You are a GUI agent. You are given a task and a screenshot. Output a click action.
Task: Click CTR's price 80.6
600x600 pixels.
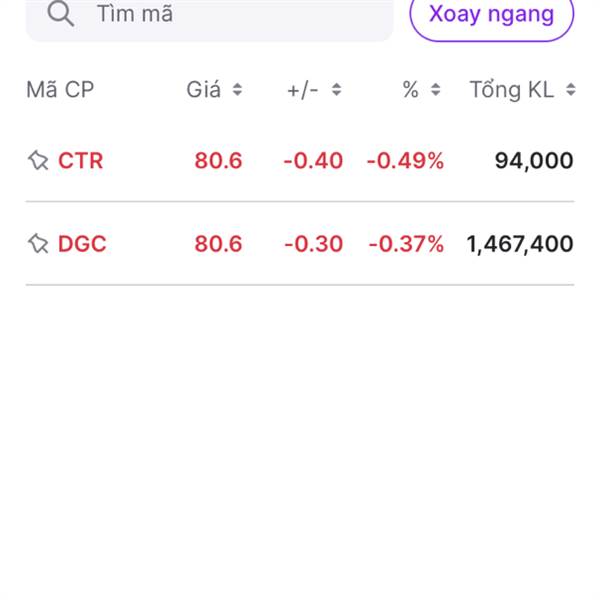[x=218, y=160]
